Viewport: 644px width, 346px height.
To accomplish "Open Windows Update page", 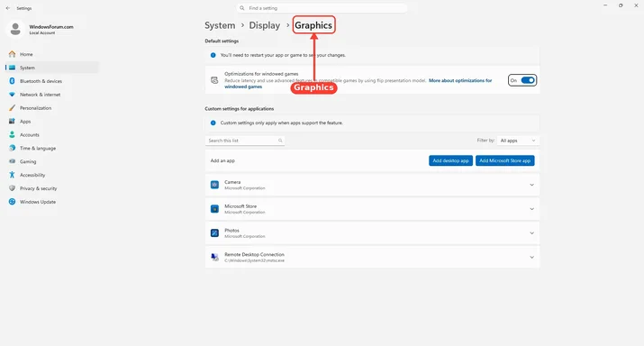I will pyautogui.click(x=52, y=202).
